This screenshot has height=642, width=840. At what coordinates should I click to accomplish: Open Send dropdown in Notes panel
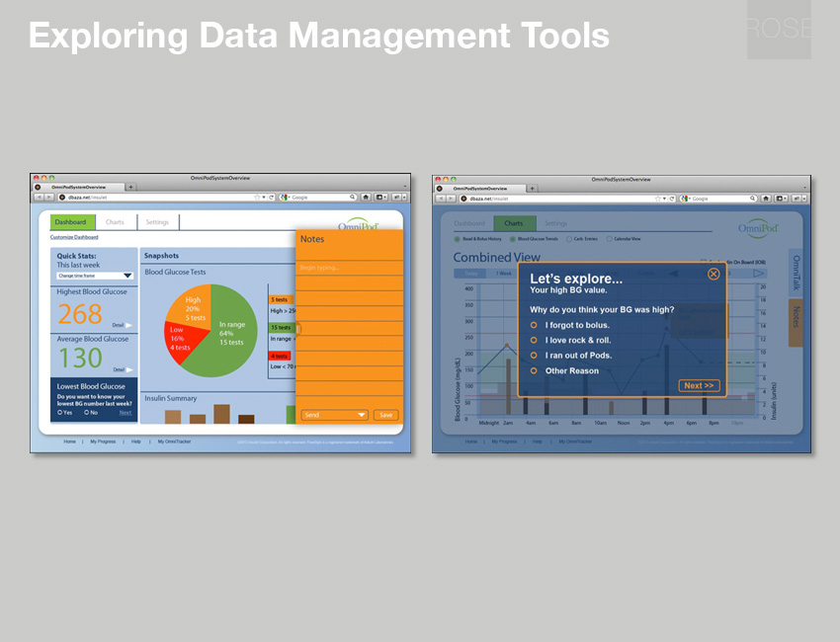pos(334,415)
